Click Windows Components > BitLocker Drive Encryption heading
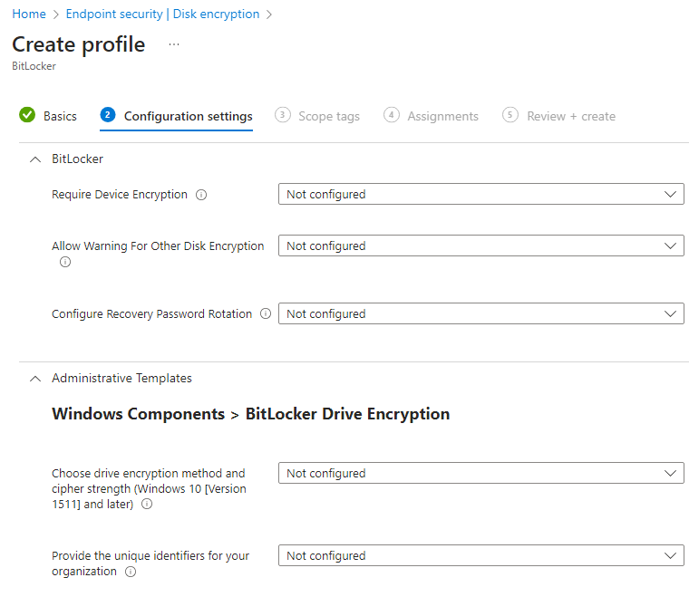689x616 pixels. [x=251, y=414]
